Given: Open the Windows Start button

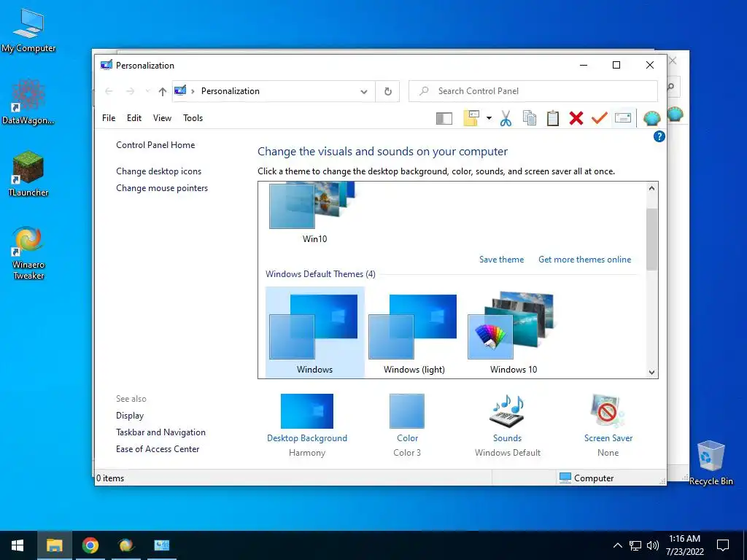Looking at the screenshot, I should 18,545.
